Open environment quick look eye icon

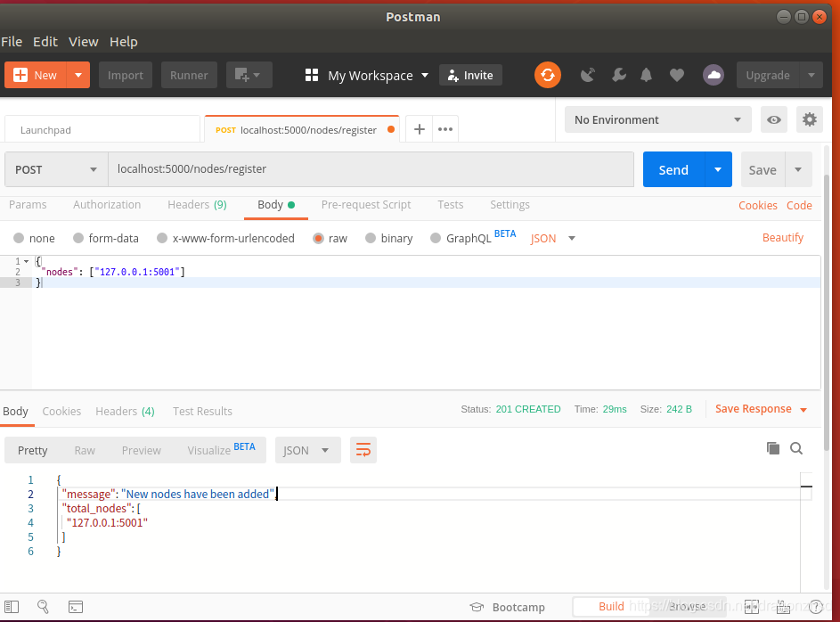tap(773, 119)
